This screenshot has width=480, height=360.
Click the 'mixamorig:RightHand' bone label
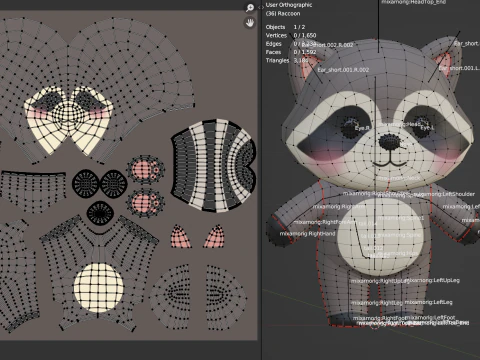307,234
